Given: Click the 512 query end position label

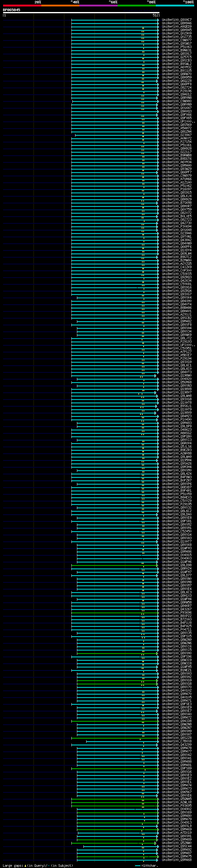Looking at the screenshot, I should coord(155,15).
